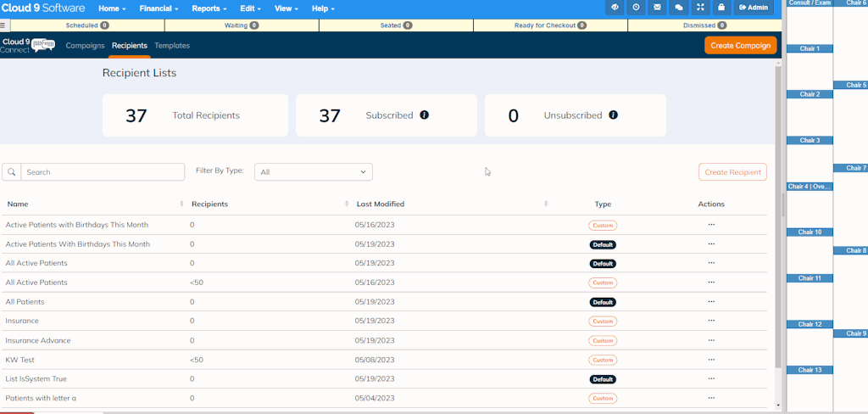This screenshot has height=414, width=868.
Task: Open actions ellipsis for Insurance row
Action: tap(711, 321)
